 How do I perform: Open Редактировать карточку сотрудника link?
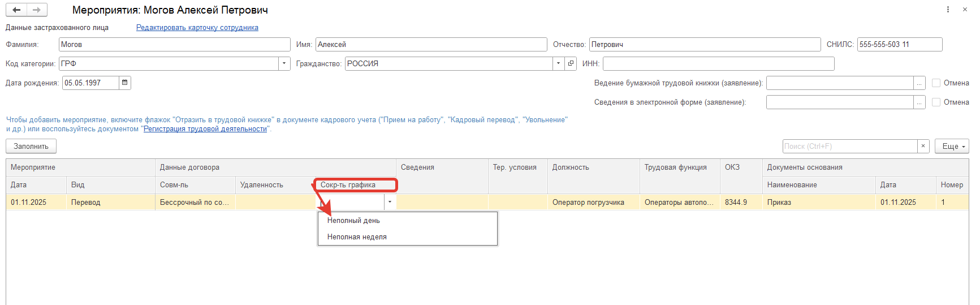pyautogui.click(x=197, y=28)
